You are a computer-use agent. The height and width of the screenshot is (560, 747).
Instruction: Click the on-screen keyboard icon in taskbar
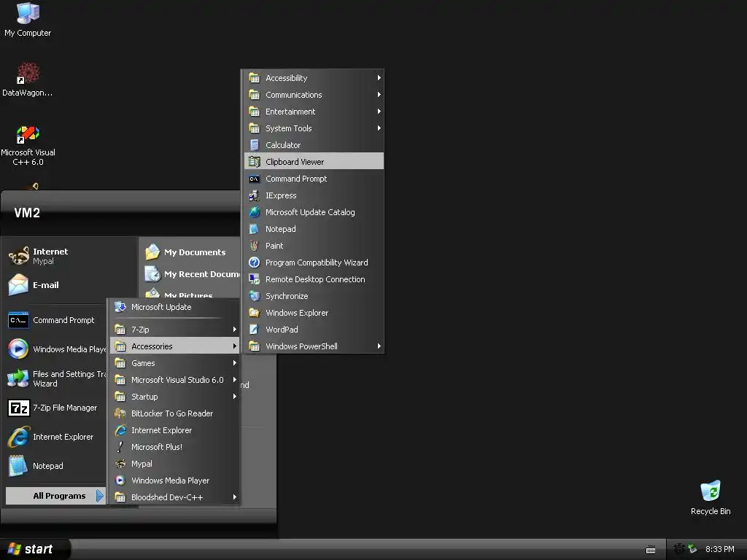tap(651, 550)
